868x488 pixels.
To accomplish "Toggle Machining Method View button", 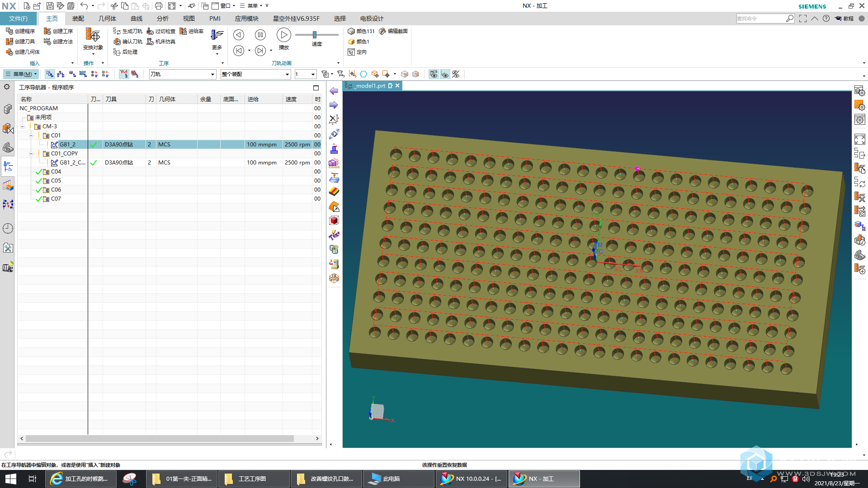I will coord(83,74).
